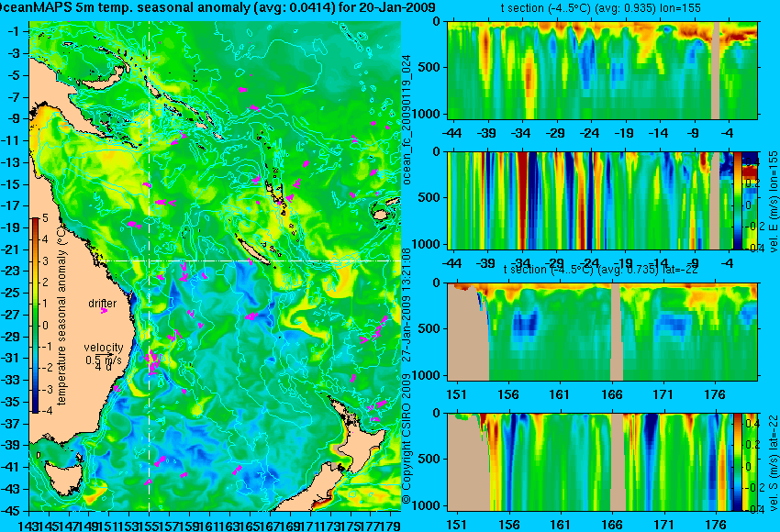
Task: Click the '-4' tick on the temperature colorbar
Action: 45,411
